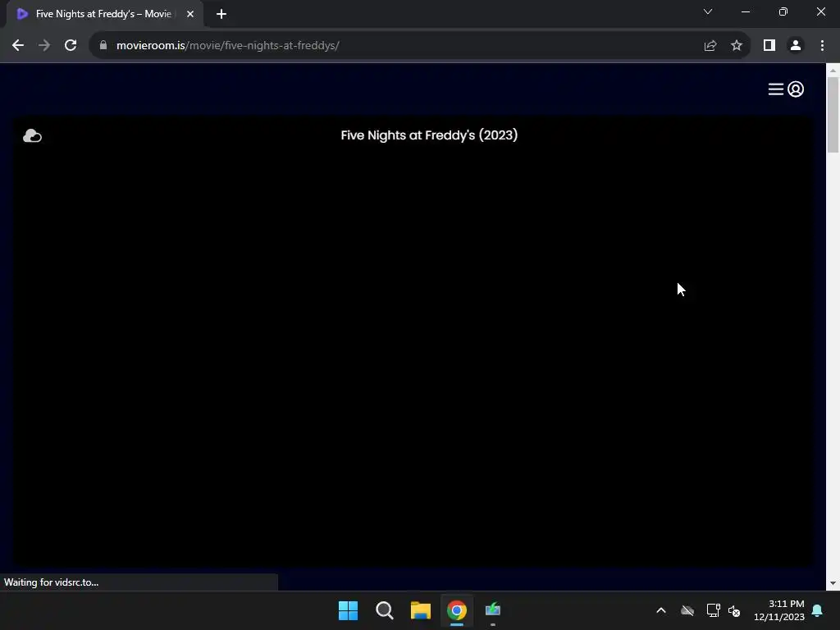Open the app next to Chrome on taskbar
Viewport: 840px width, 630px height.
tap(493, 610)
